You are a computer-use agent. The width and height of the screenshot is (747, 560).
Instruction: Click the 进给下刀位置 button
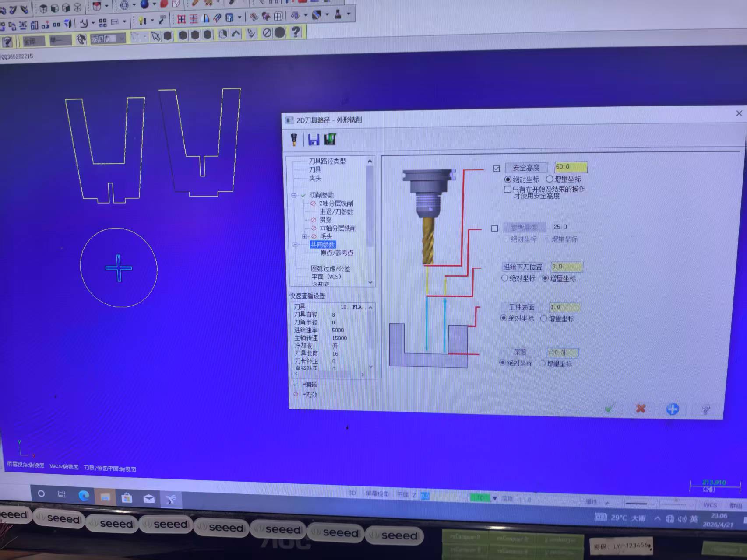(523, 267)
